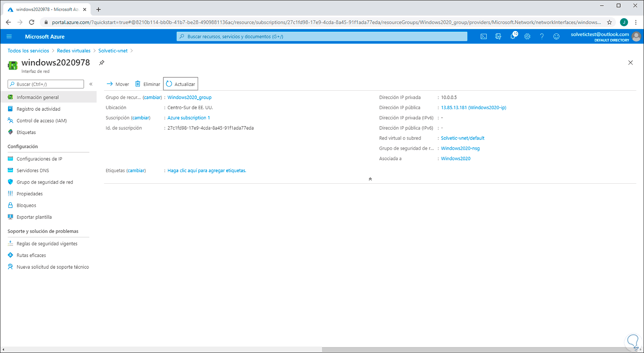Reload the page with browser refresh
The width and height of the screenshot is (644, 353).
pos(32,23)
